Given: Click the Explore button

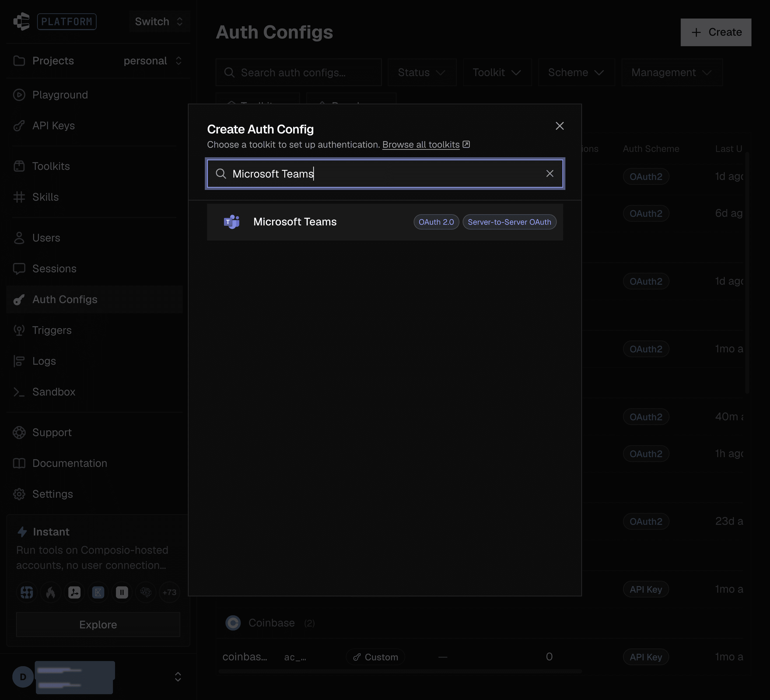Looking at the screenshot, I should coord(98,625).
